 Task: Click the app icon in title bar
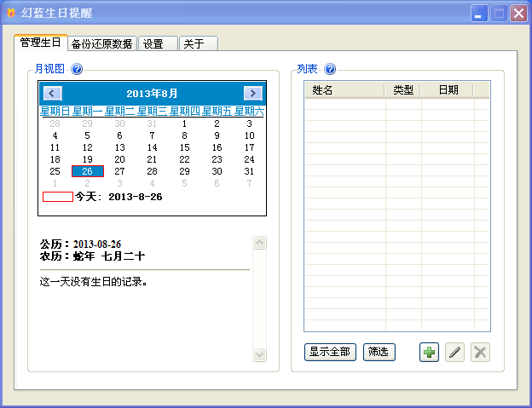(x=11, y=13)
